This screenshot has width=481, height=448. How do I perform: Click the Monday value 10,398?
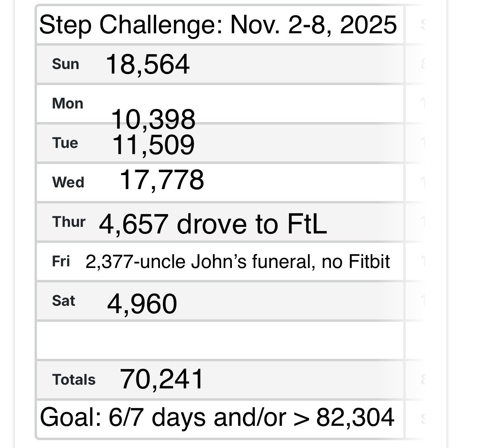[x=153, y=119]
